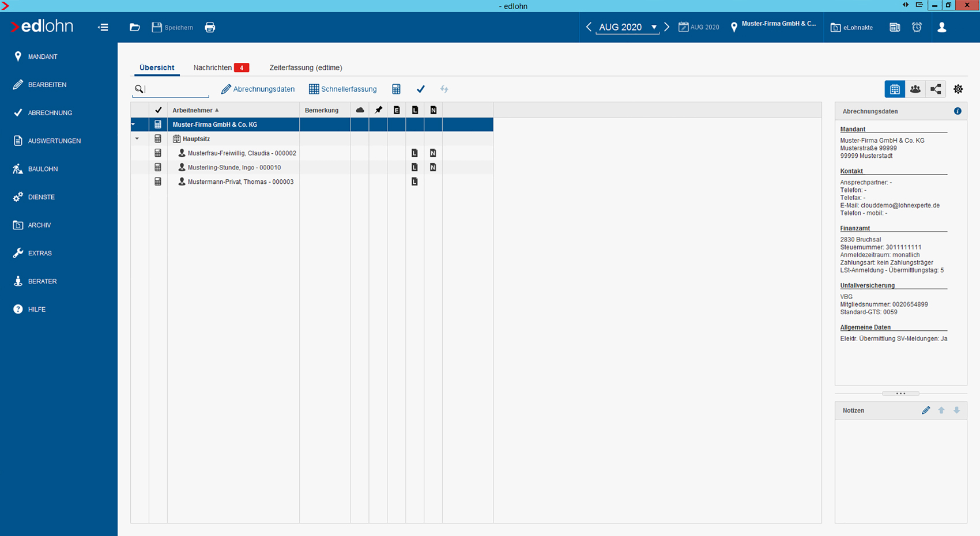The height and width of the screenshot is (536, 980).
Task: Click the AUG 2020 calendar shortcut
Action: coord(699,27)
